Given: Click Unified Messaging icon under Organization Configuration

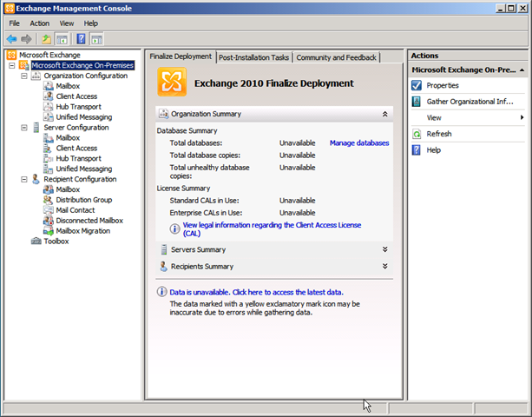Looking at the screenshot, I should click(x=49, y=117).
